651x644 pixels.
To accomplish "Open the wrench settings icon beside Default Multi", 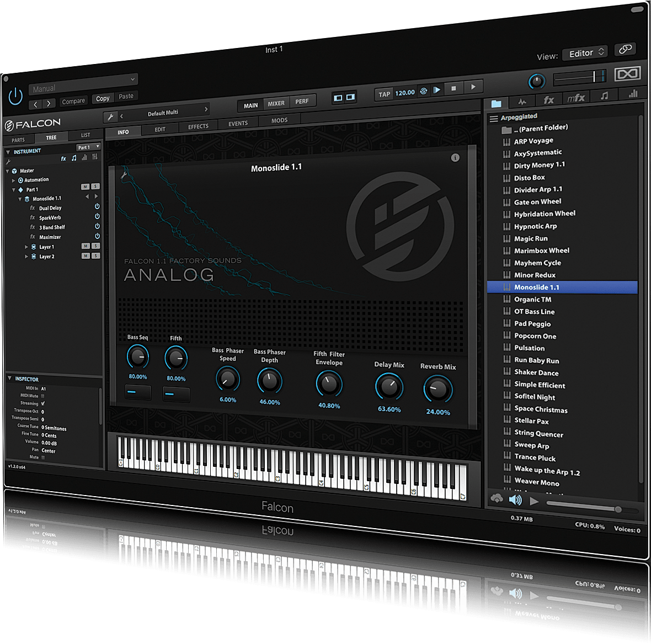I will coord(110,117).
